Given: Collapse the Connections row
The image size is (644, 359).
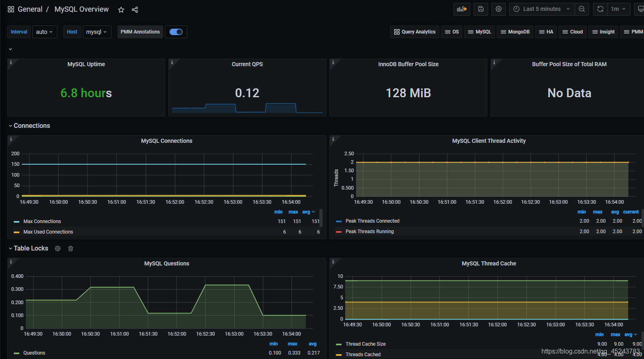Looking at the screenshot, I should [x=29, y=126].
